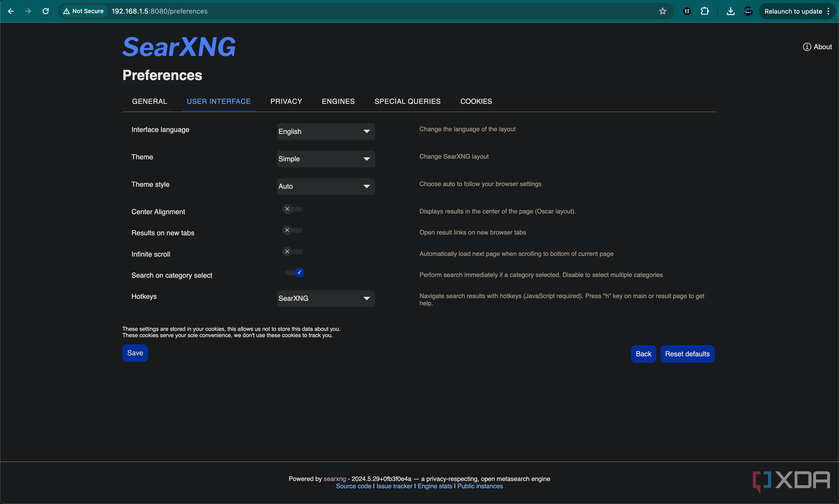Open the Issue tracker link
This screenshot has height=504, width=839.
pyautogui.click(x=394, y=486)
